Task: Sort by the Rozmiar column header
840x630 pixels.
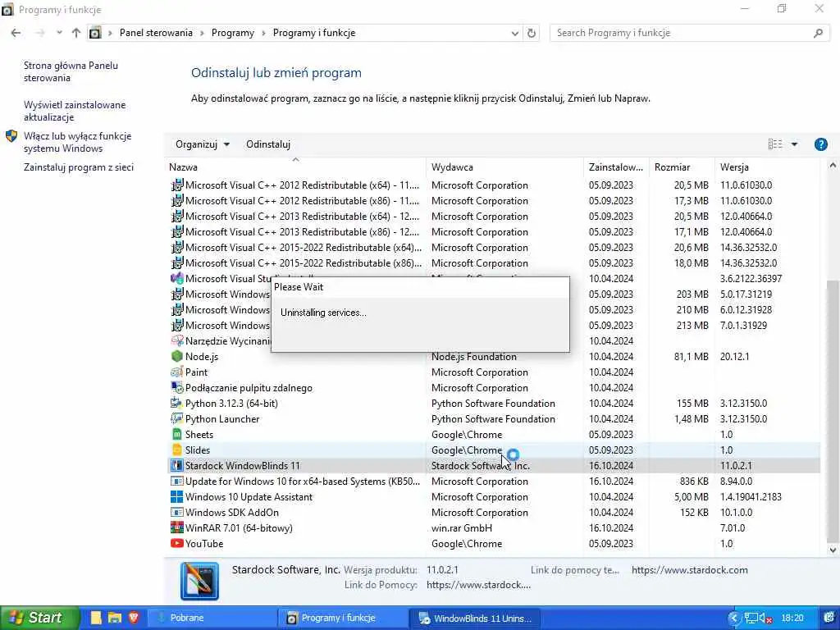Action: [682, 167]
